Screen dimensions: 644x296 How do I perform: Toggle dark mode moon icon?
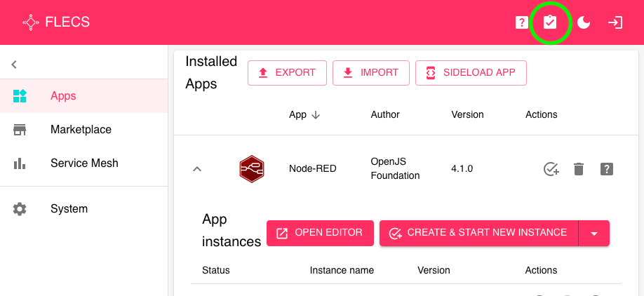[x=584, y=22]
